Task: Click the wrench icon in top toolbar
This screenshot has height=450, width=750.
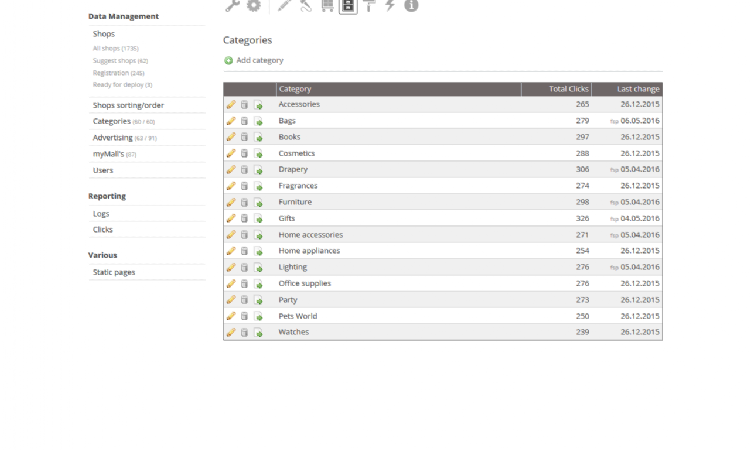Action: pyautogui.click(x=232, y=5)
